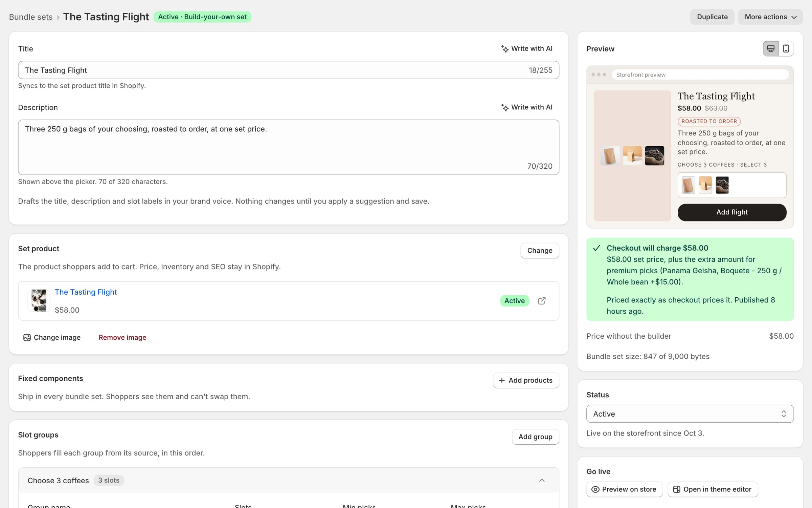812x508 pixels.
Task: Click 'Price without the builder' row
Action: point(690,336)
